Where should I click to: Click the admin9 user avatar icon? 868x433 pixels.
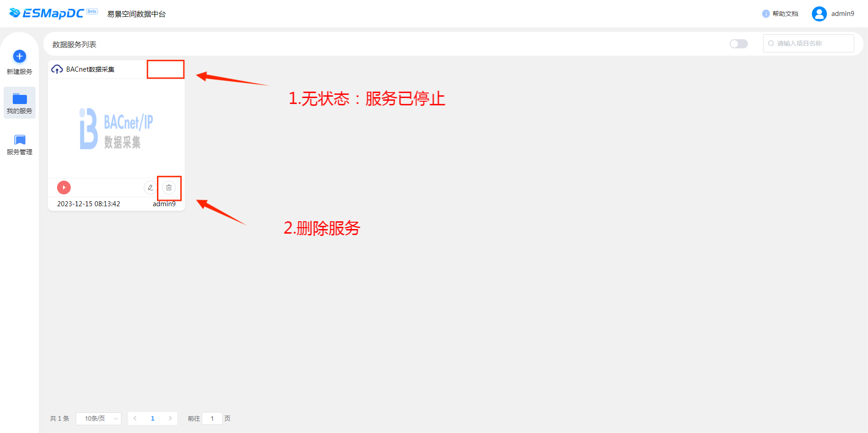pyautogui.click(x=819, y=14)
